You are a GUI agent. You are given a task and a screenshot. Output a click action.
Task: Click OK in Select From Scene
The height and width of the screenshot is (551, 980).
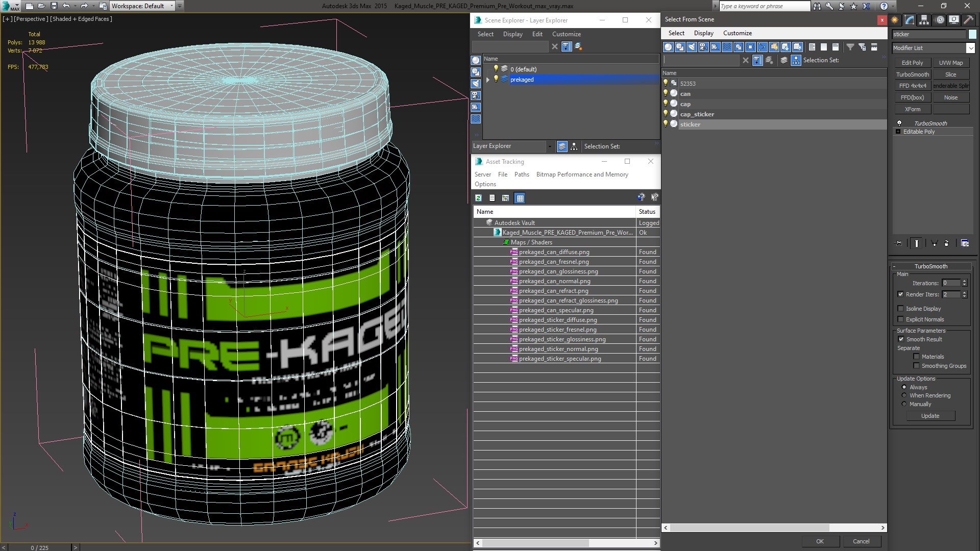click(x=820, y=541)
